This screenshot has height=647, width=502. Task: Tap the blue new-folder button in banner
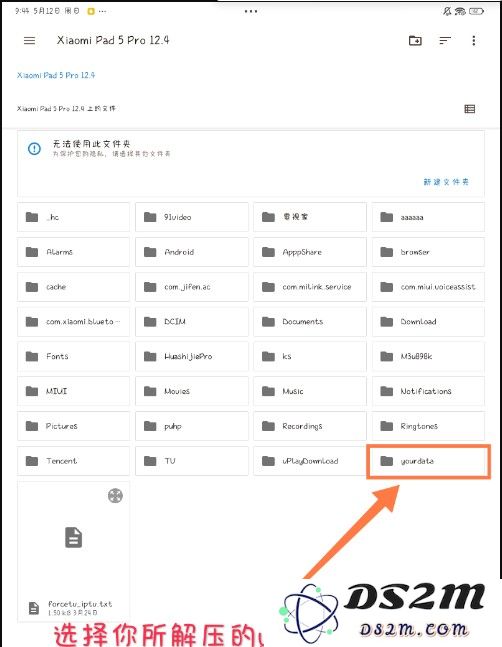click(446, 182)
